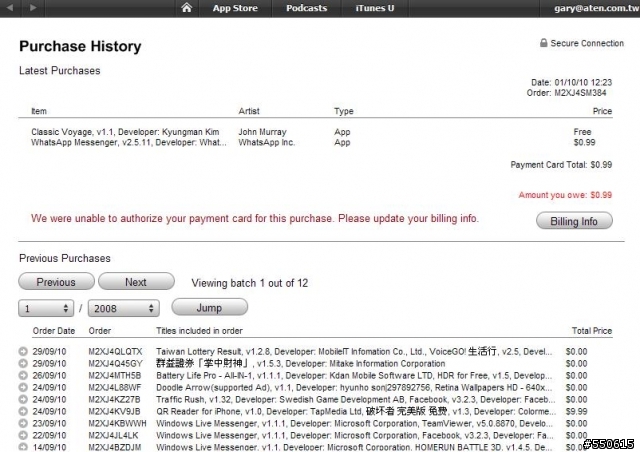Expand order M2XJ4QLQTX arrow icon
The image size is (640, 452).
pos(23,351)
